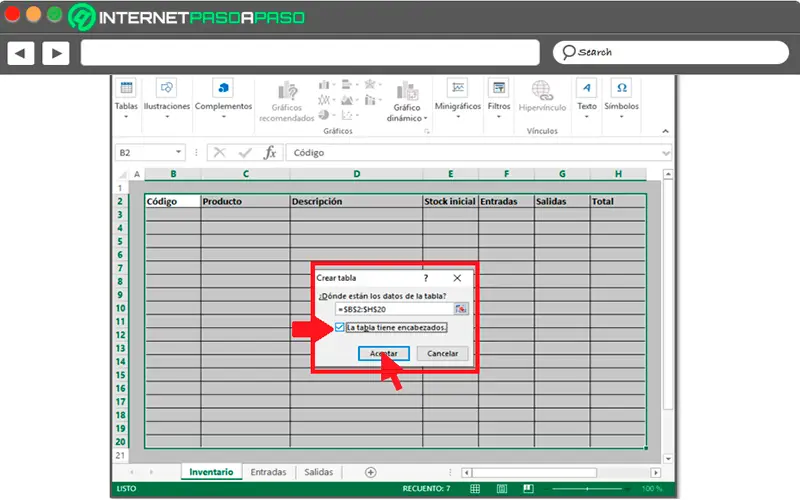The height and width of the screenshot is (500, 800).
Task: Click the browser back arrow button
Action: click(21, 53)
